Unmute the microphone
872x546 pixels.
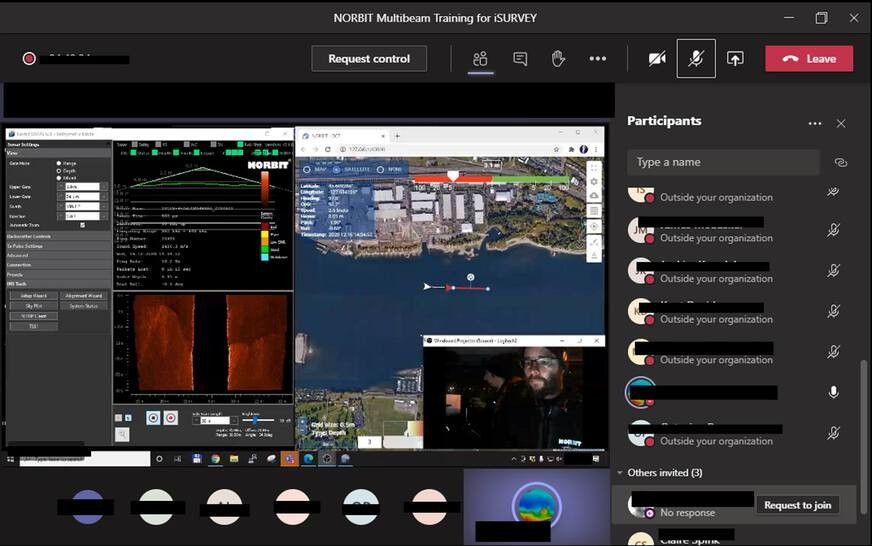click(696, 58)
